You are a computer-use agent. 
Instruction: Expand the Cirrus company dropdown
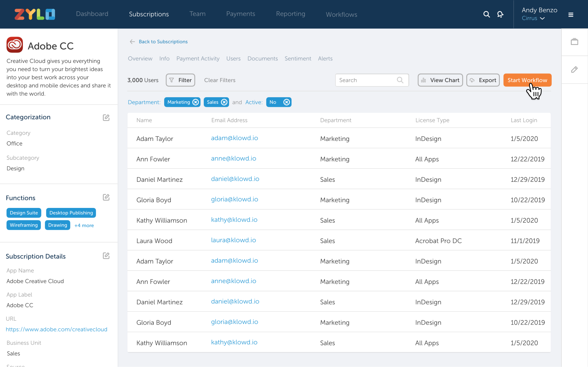pos(533,18)
